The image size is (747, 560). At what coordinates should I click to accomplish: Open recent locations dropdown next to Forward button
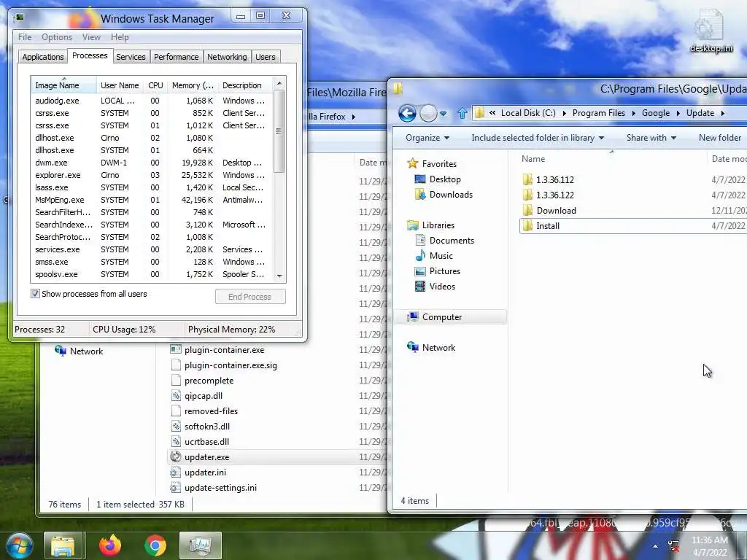444,114
